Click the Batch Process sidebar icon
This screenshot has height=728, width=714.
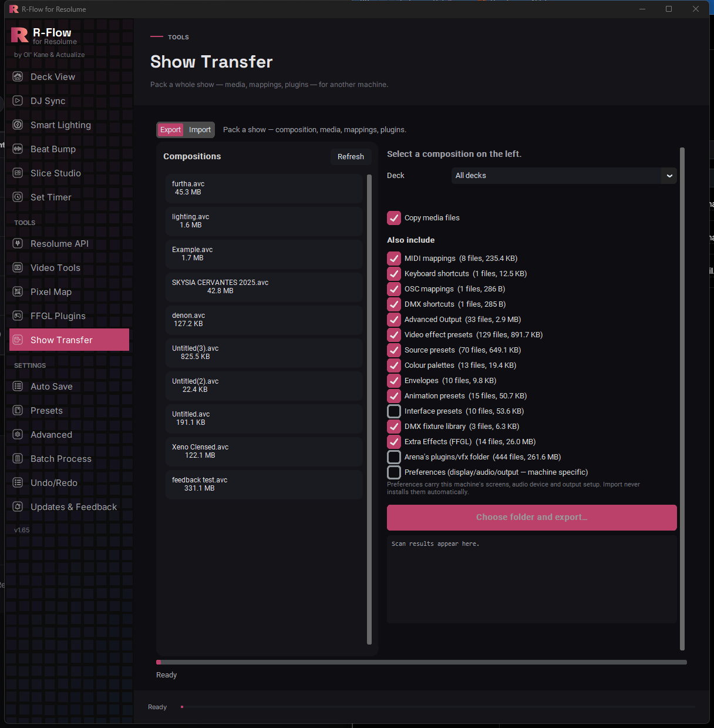tap(18, 458)
